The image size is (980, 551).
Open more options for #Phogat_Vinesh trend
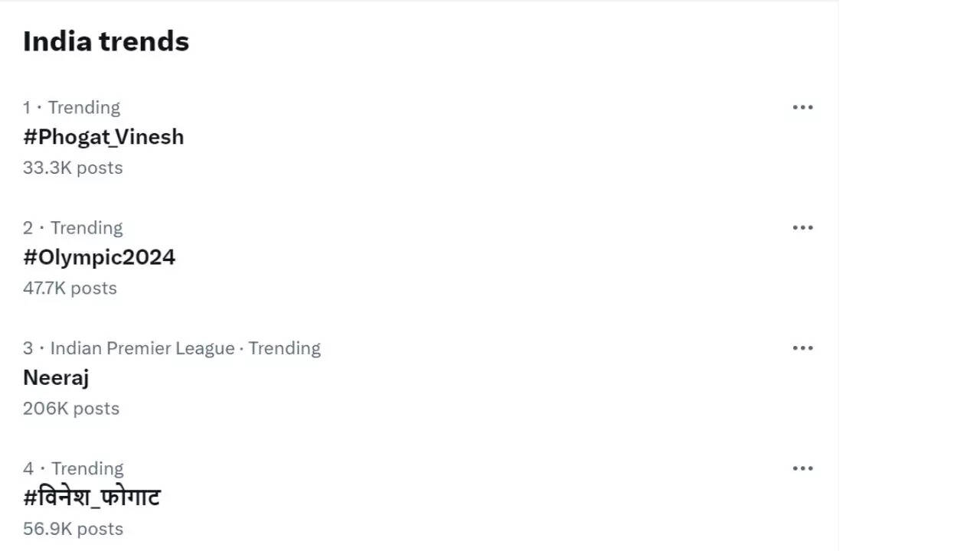point(802,107)
